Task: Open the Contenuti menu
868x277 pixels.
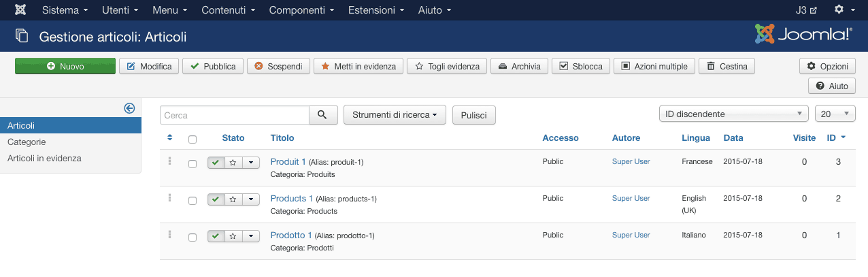Action: (229, 10)
